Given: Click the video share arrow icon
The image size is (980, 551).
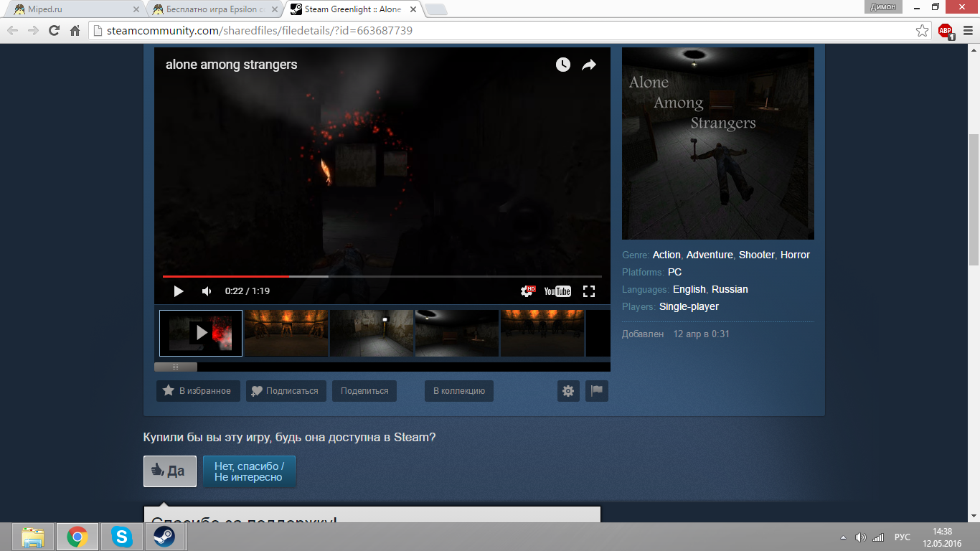Looking at the screenshot, I should (x=589, y=65).
